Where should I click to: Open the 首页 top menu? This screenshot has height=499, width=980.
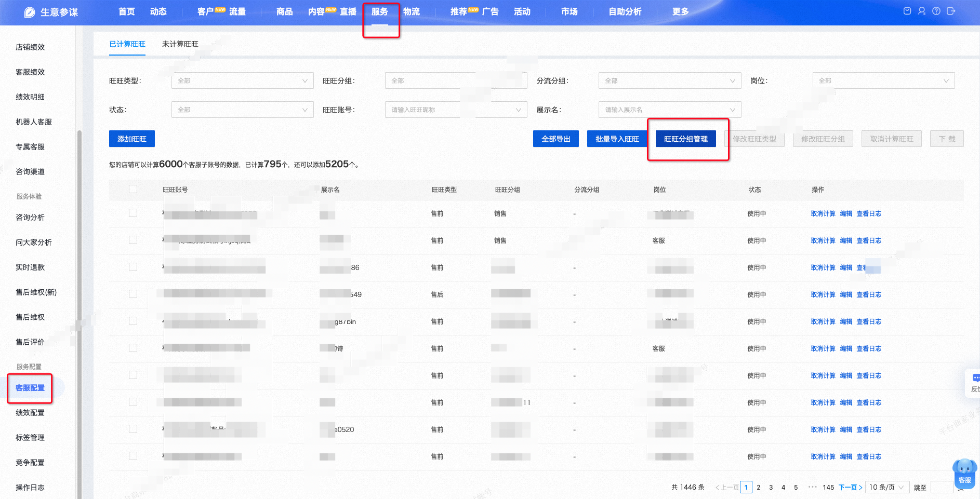pyautogui.click(x=127, y=11)
